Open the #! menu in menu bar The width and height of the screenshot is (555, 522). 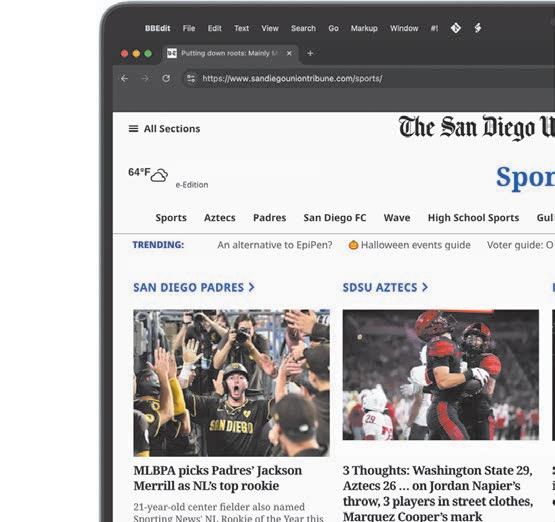[434, 28]
